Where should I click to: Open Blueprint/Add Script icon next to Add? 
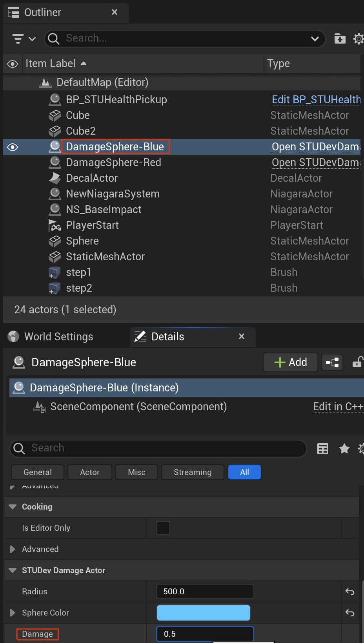[332, 362]
